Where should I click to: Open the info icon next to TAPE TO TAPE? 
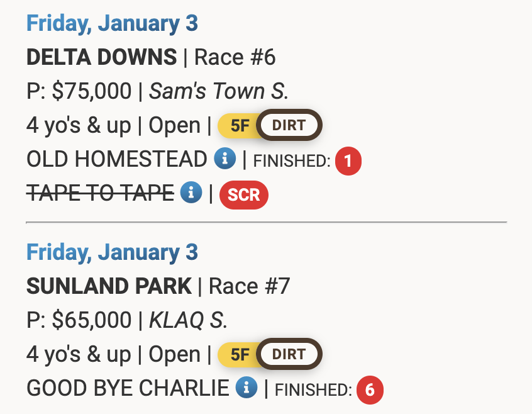pos(191,193)
